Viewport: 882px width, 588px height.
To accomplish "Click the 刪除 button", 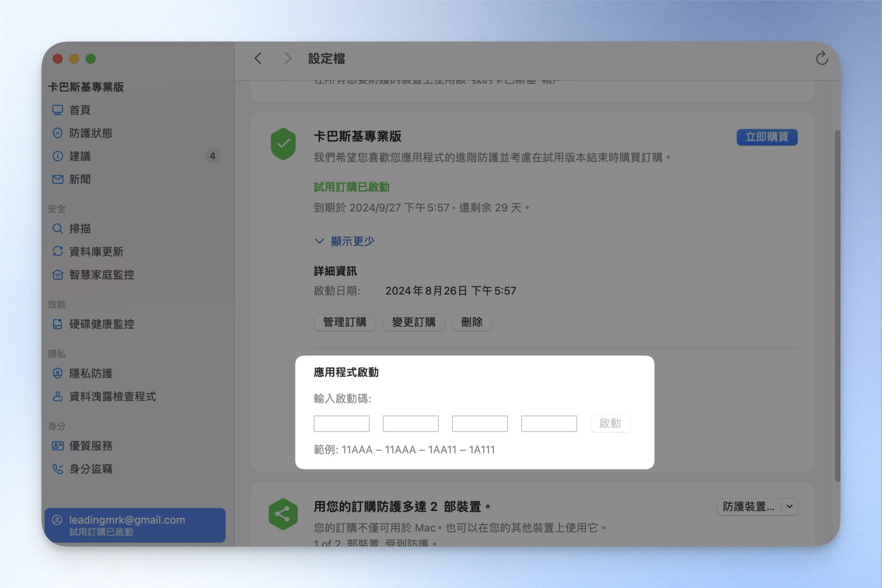I will tap(472, 322).
